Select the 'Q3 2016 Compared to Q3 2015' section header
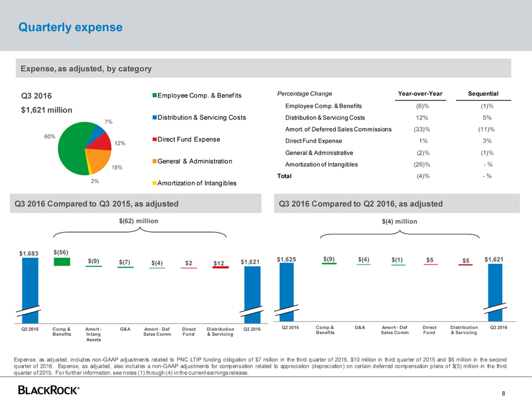This screenshot has width=532, height=401. (97, 204)
